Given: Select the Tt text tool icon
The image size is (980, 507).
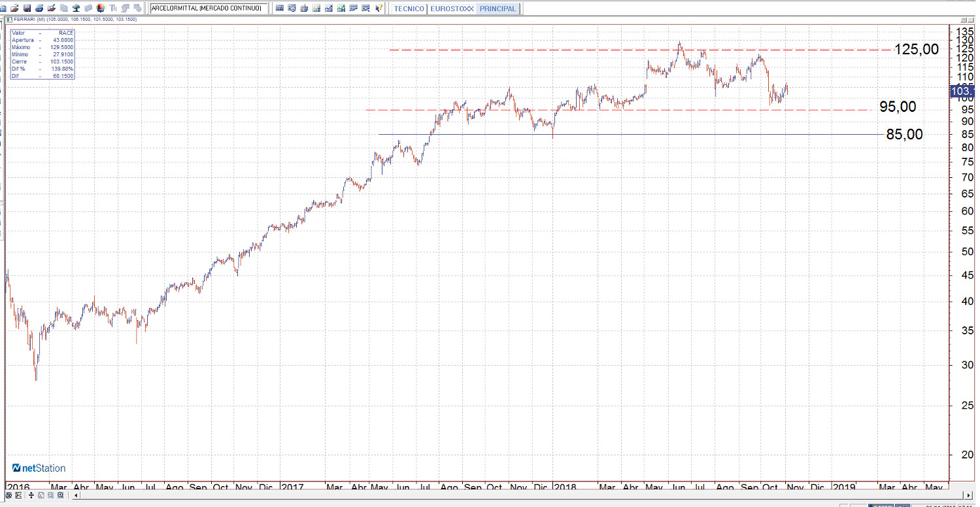Looking at the screenshot, I should coord(112,9).
